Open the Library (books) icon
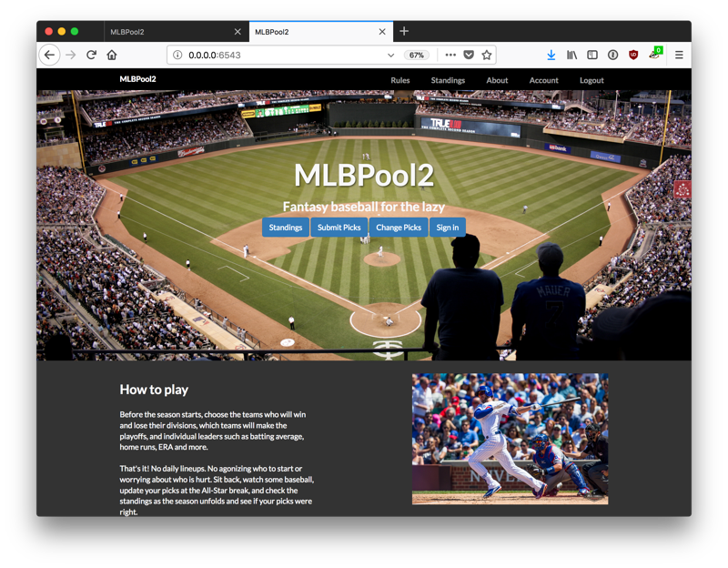This screenshot has width=728, height=568. click(571, 55)
